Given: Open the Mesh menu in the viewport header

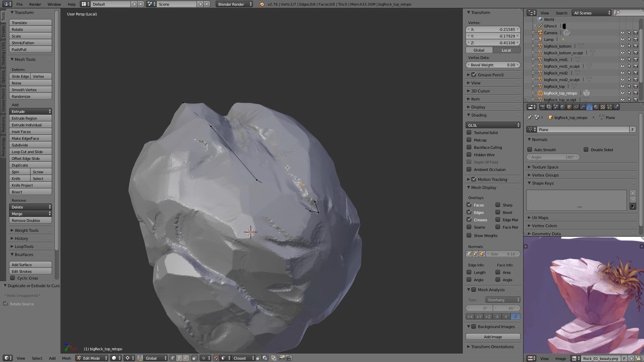Looking at the screenshot, I should pos(66,358).
